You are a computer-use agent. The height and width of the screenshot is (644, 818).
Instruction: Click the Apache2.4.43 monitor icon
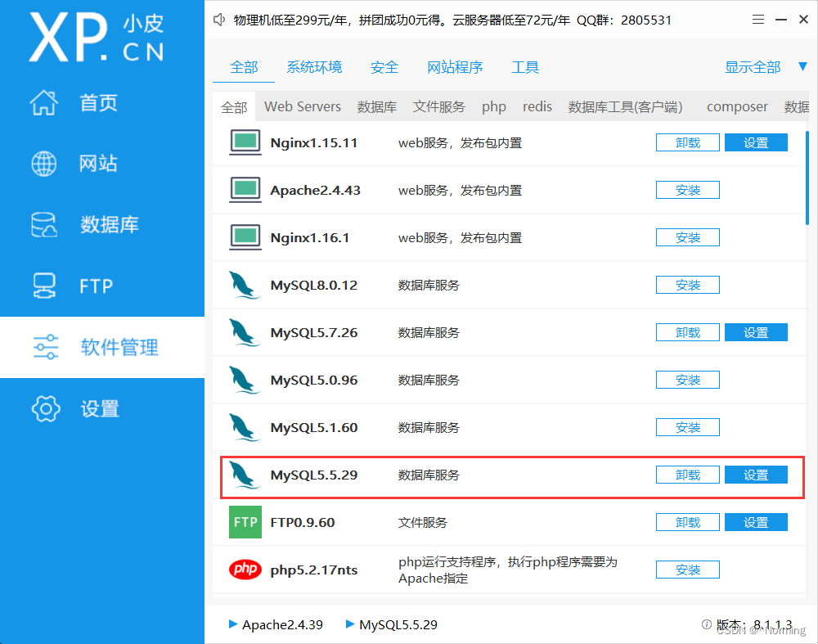point(245,190)
